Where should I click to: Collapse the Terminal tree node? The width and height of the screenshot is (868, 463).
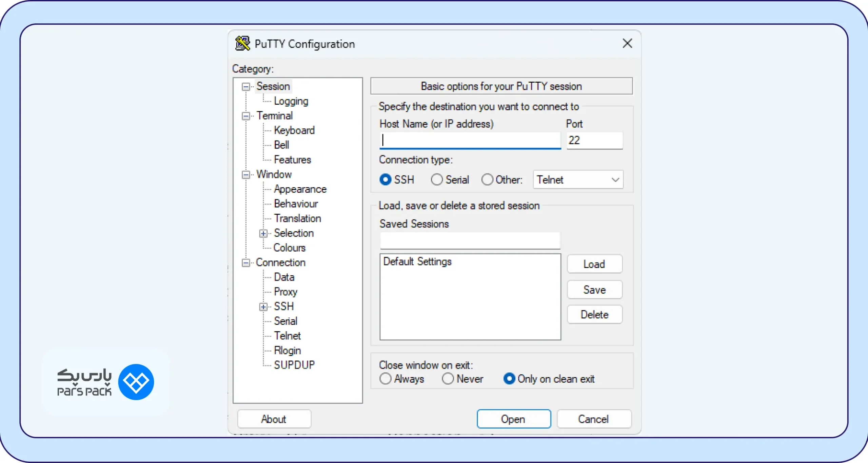246,116
